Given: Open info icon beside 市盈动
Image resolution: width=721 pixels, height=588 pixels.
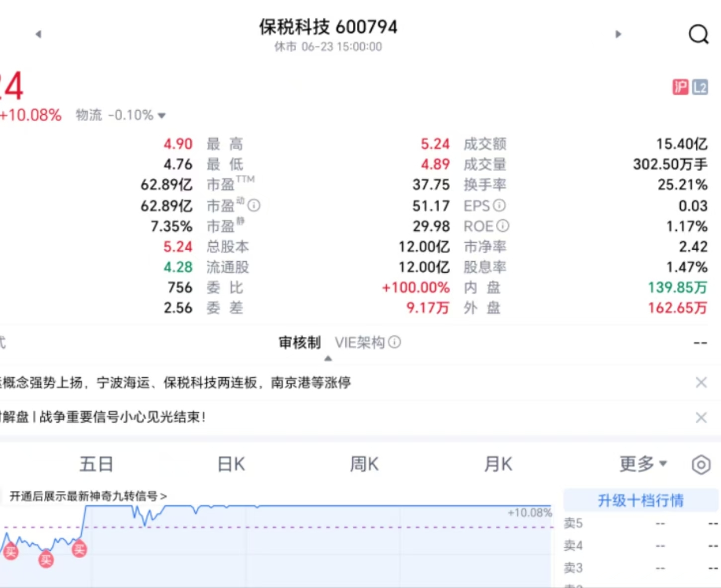Looking at the screenshot, I should point(254,205).
